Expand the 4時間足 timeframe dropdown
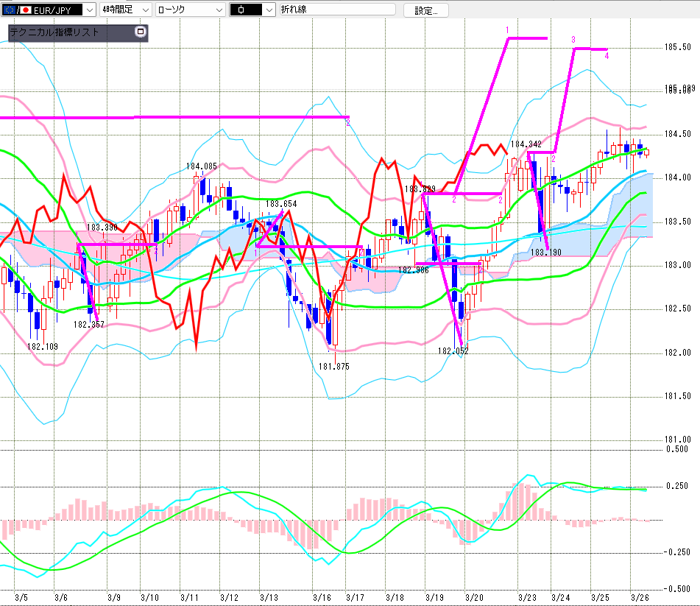Image resolution: width=700 pixels, height=606 pixels. (144, 10)
